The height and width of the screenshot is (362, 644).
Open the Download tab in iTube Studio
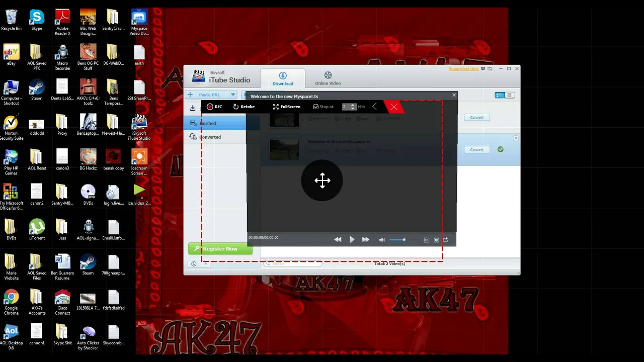coord(283,79)
